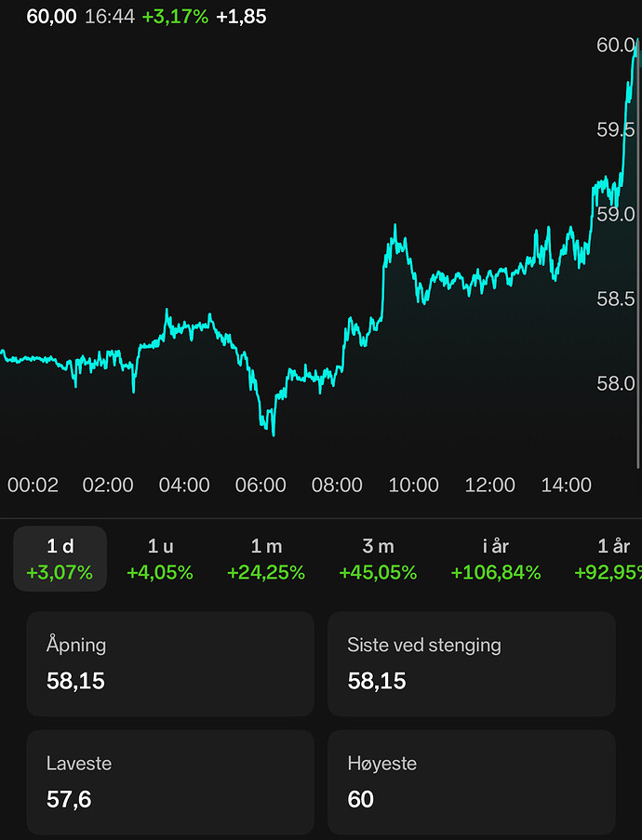Click the 59.0 price axis label
The width and height of the screenshot is (642, 840).
coord(616,215)
